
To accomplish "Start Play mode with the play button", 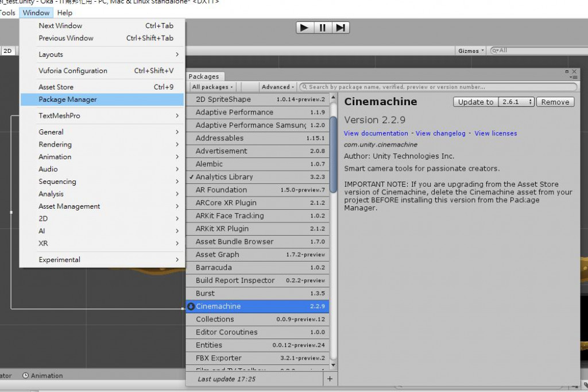I will (x=304, y=28).
